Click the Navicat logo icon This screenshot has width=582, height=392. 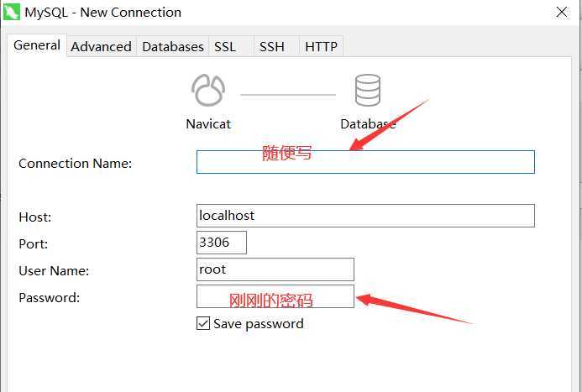tap(208, 90)
